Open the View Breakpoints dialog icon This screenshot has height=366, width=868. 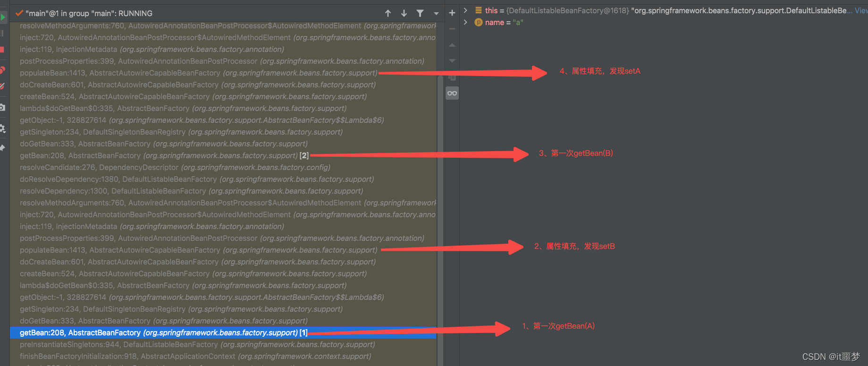click(x=2, y=70)
